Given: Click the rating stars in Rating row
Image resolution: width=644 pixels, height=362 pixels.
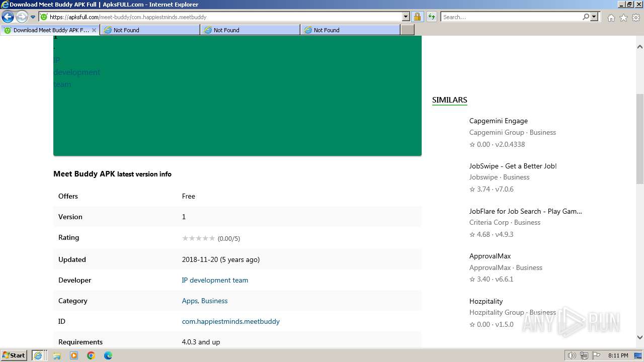Looking at the screenshot, I should (x=198, y=238).
